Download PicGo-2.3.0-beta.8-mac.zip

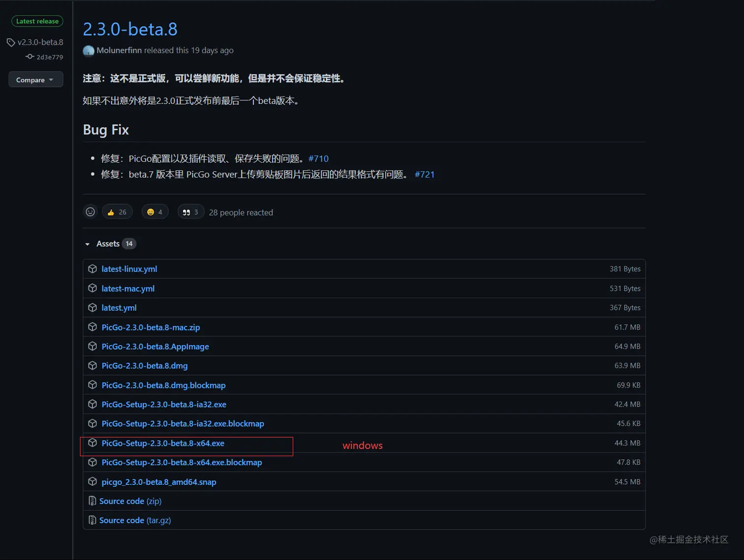point(151,327)
